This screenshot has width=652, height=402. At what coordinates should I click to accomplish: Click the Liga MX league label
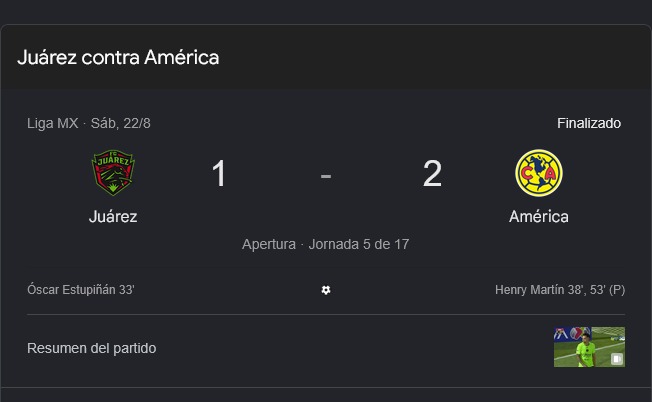[53, 123]
